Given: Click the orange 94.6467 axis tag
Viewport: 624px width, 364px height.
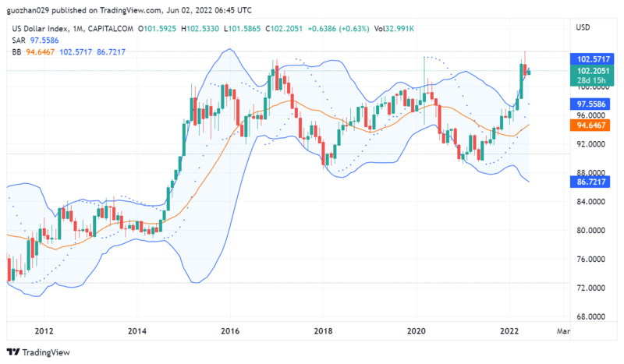Looking at the screenshot, I should (x=590, y=125).
